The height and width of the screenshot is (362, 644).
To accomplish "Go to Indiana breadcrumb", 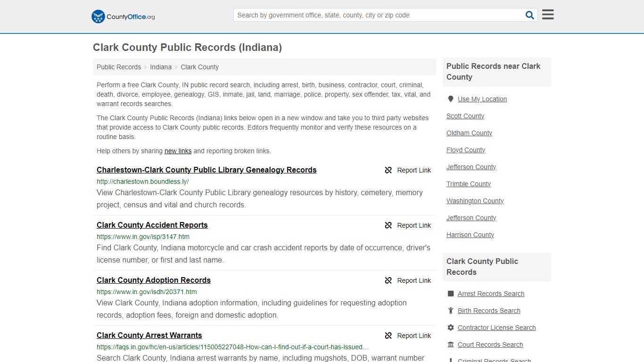I will pos(161,67).
